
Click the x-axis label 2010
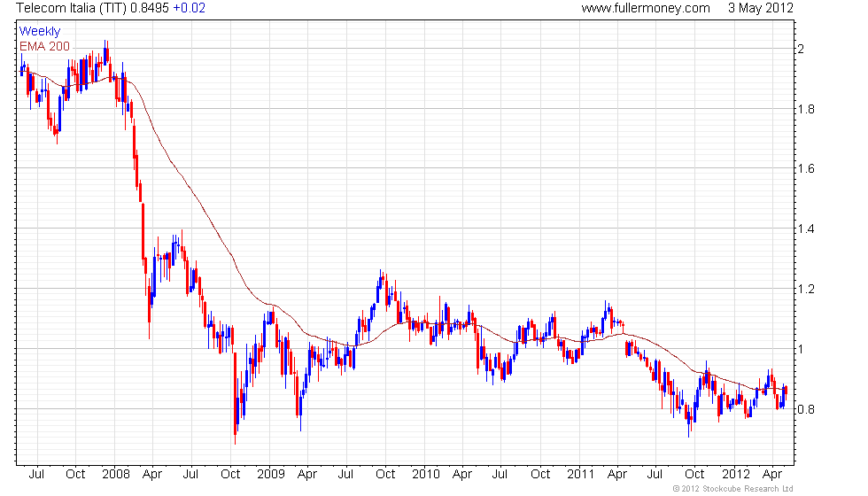pos(426,475)
